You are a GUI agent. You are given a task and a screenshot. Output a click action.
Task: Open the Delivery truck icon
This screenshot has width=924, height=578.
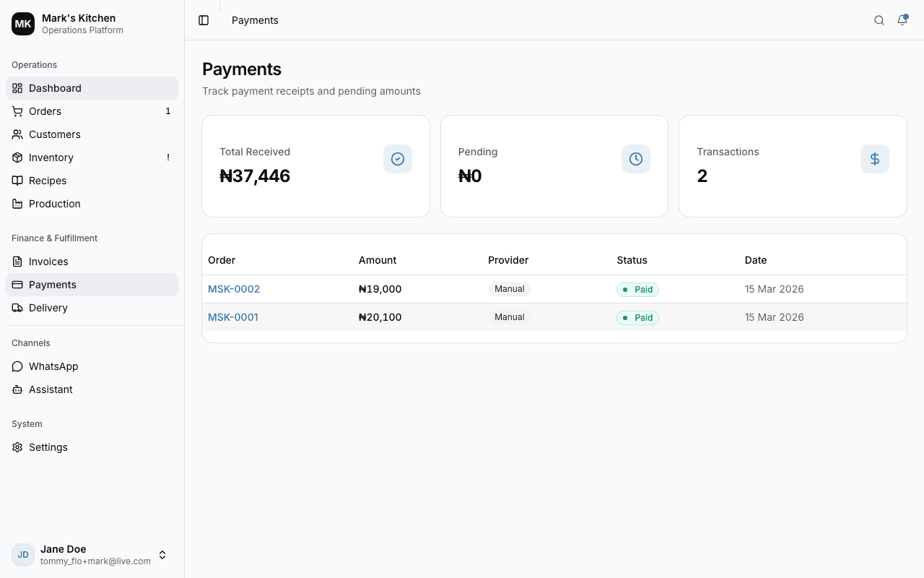(17, 308)
